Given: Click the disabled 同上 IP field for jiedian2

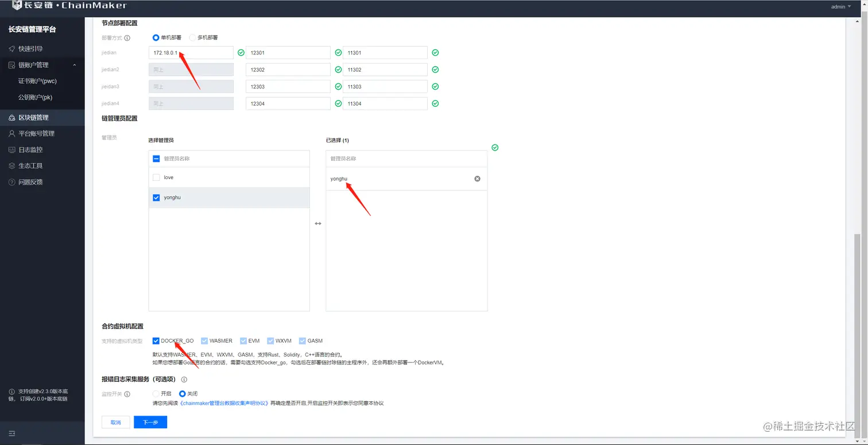Looking at the screenshot, I should [x=191, y=69].
